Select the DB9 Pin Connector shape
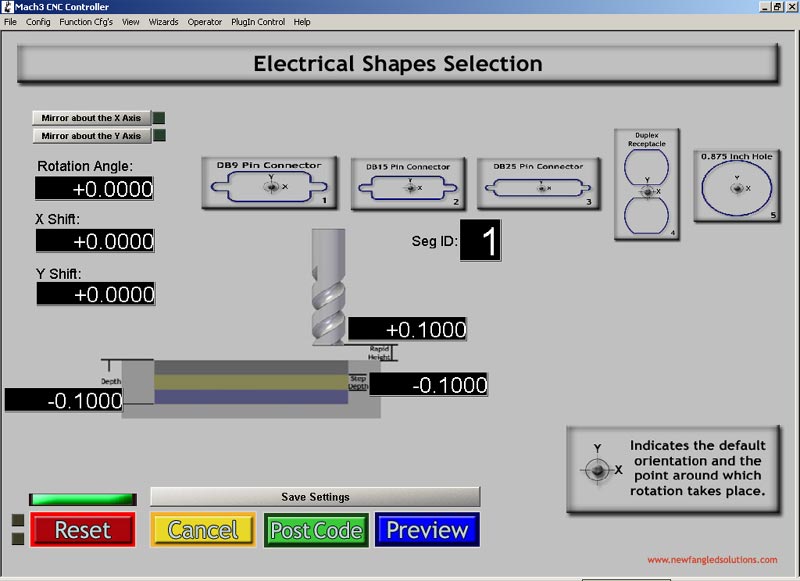Viewport: 800px width, 581px height. (x=269, y=183)
